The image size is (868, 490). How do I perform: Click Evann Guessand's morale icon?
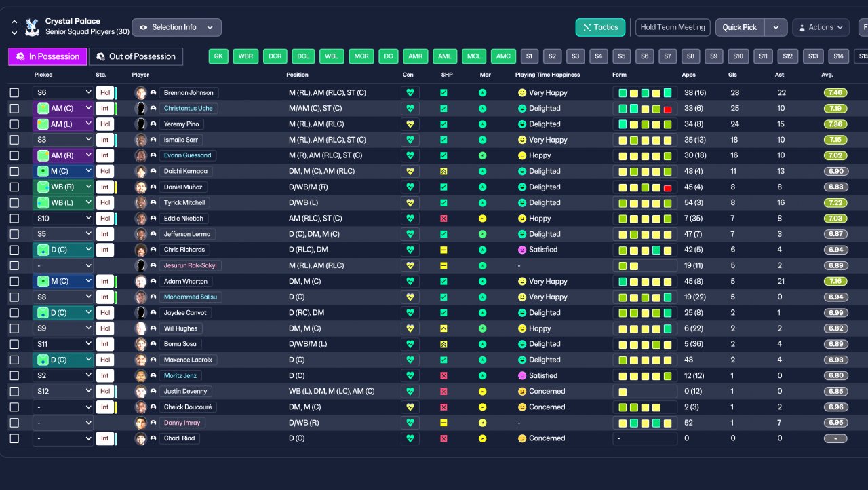coord(482,155)
